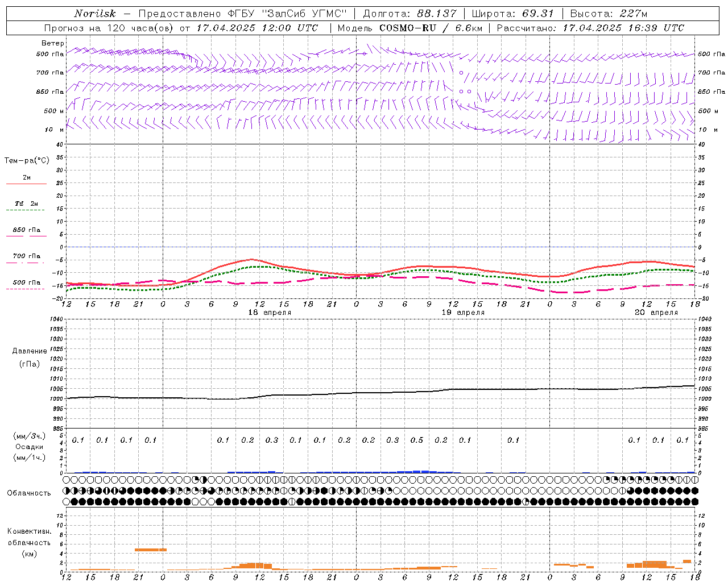Click the 'Высота: 227м' header field
Image resolution: width=728 pixels, height=582 pixels.
tap(609, 14)
